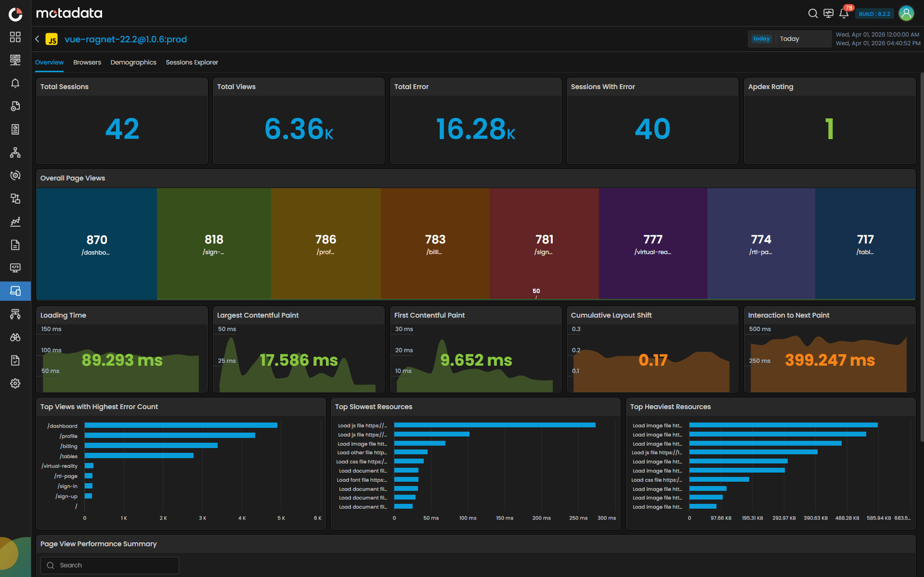Open the alerts bell icon in sidebar
Image resolution: width=924 pixels, height=577 pixels.
[15, 83]
